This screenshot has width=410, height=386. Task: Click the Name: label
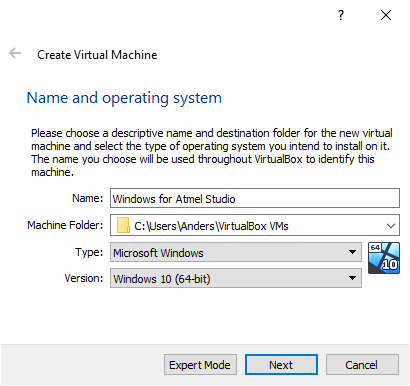coord(88,198)
